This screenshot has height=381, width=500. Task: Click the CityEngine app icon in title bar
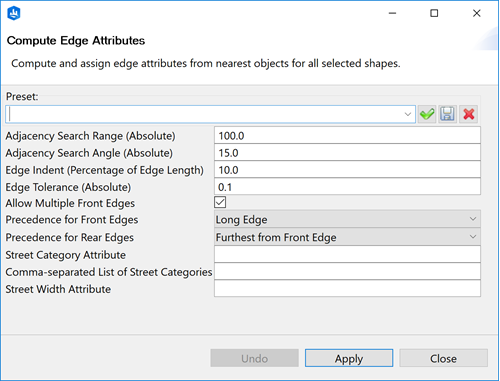tap(14, 13)
